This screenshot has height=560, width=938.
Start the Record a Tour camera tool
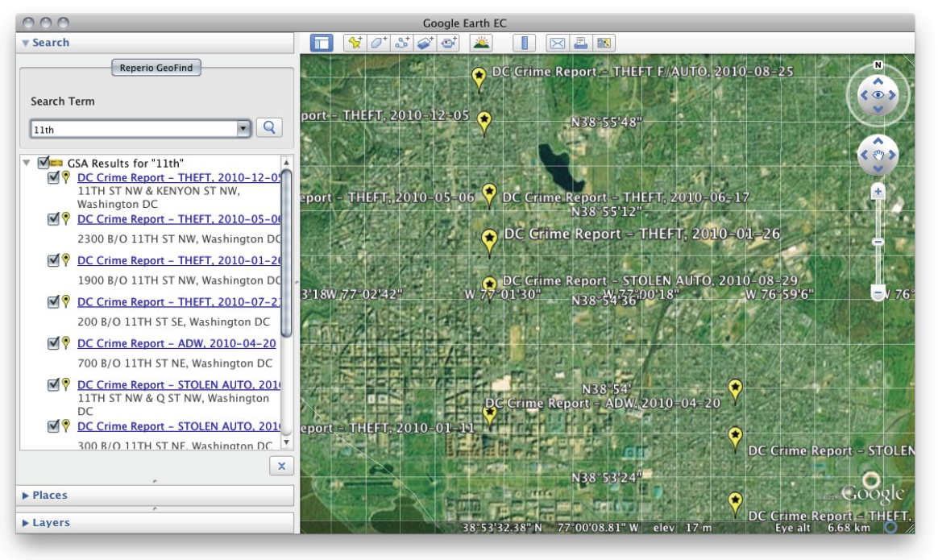[449, 43]
